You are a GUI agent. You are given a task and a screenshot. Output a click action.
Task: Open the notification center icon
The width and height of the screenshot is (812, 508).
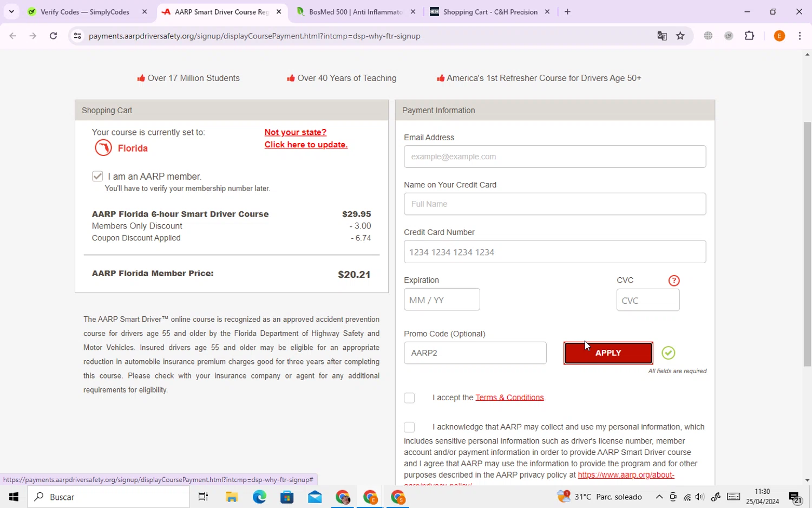coord(795,497)
